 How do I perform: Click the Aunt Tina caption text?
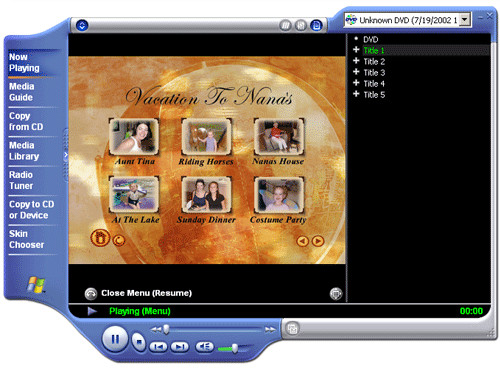tap(135, 161)
